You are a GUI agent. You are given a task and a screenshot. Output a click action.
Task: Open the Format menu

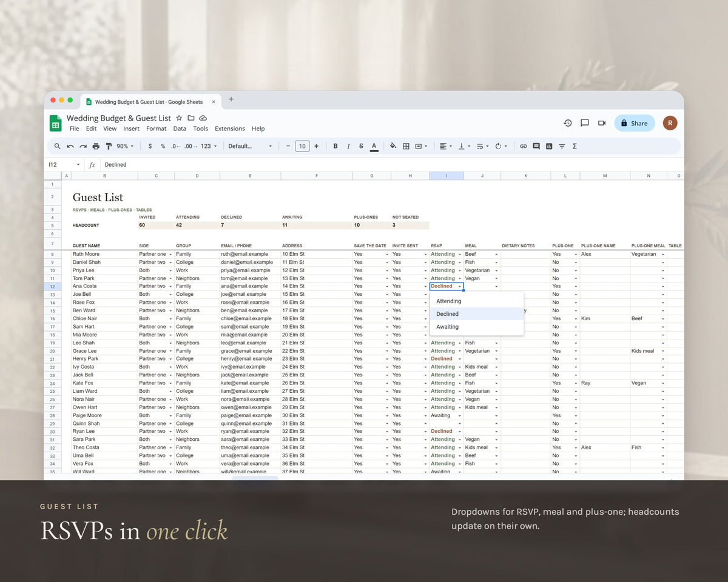156,129
